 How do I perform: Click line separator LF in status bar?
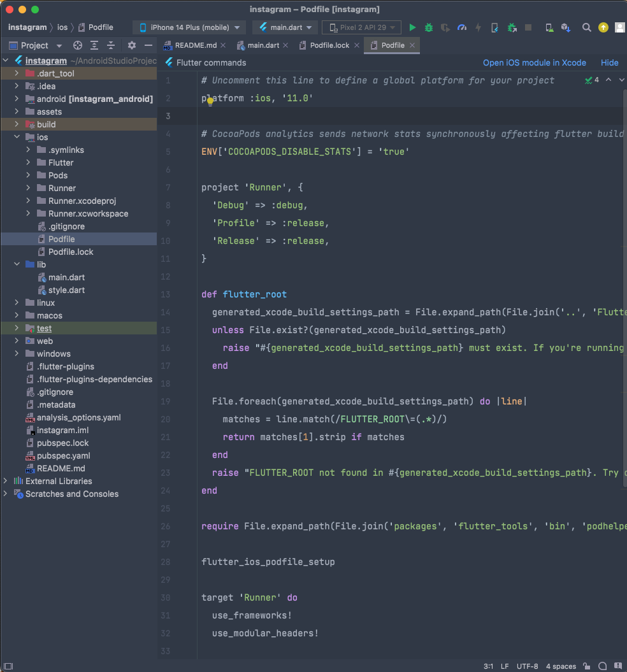[x=505, y=666]
